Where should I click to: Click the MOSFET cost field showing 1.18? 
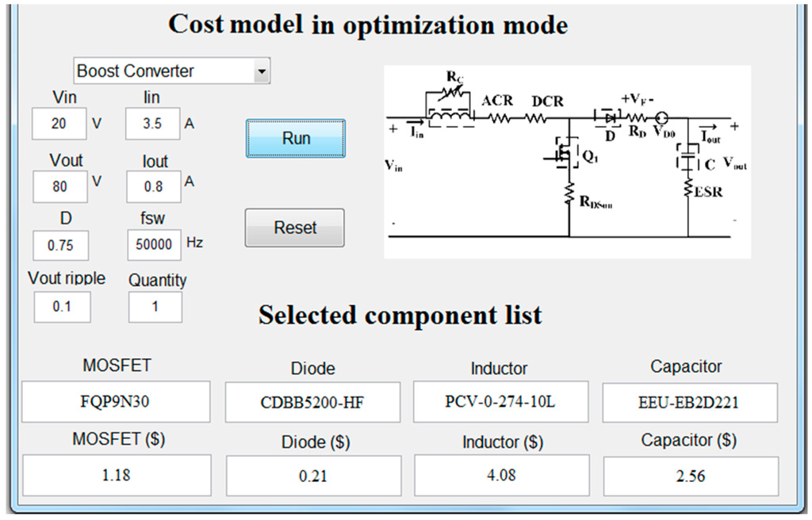117,475
